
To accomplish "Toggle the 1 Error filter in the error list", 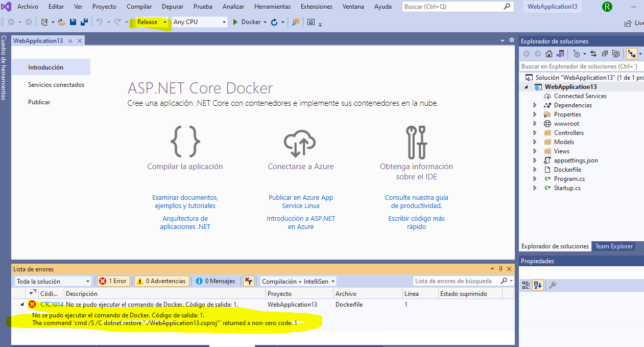I will point(113,281).
